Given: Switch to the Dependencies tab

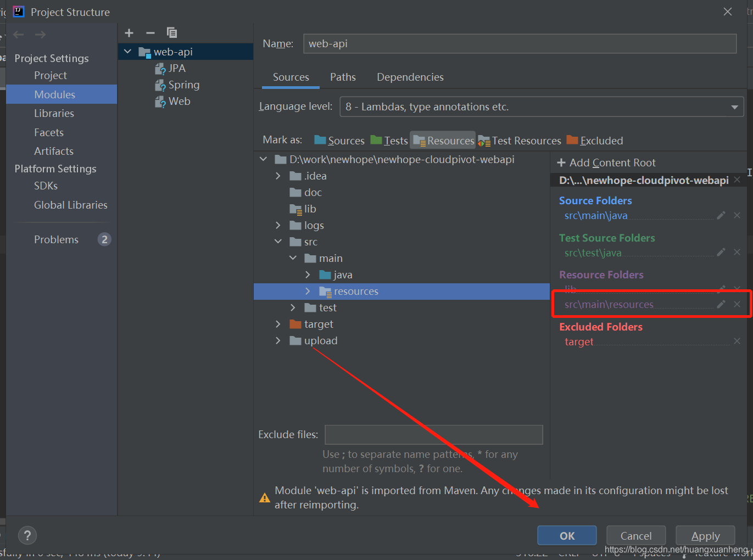Looking at the screenshot, I should point(410,77).
